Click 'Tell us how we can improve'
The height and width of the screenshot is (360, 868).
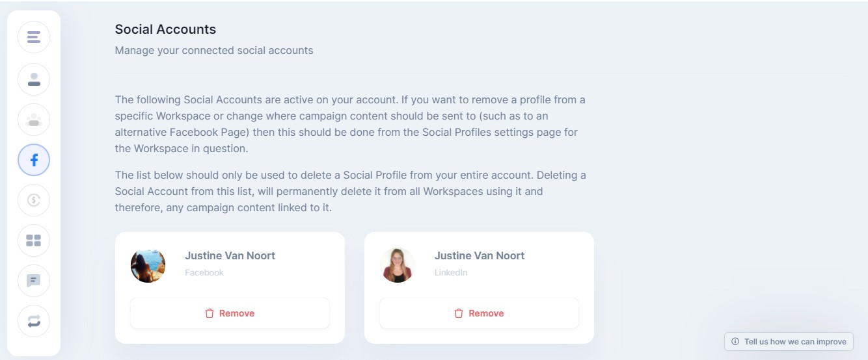pyautogui.click(x=795, y=341)
